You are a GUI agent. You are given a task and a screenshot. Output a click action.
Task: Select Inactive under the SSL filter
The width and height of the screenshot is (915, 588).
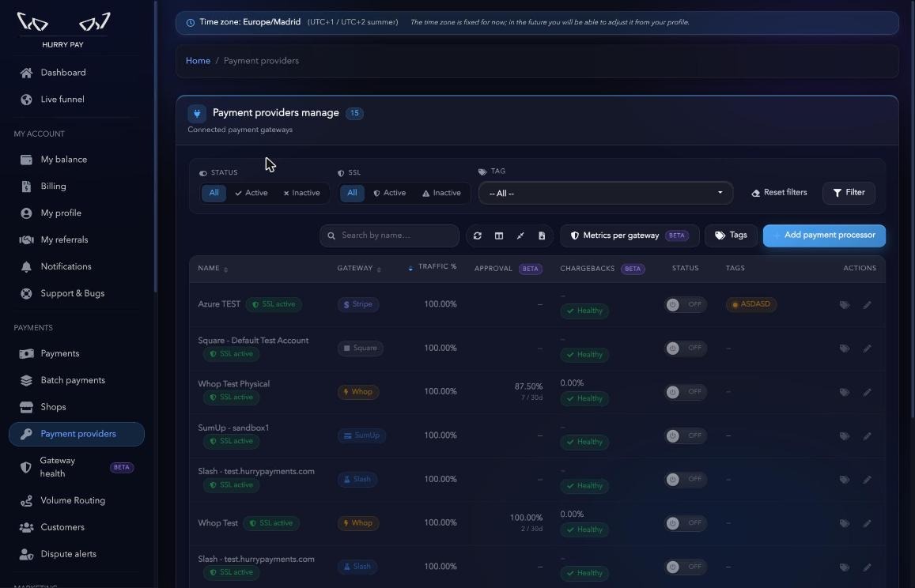(x=442, y=193)
